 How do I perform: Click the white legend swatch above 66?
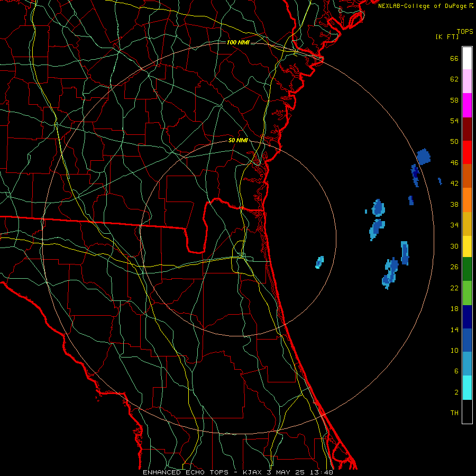click(467, 58)
